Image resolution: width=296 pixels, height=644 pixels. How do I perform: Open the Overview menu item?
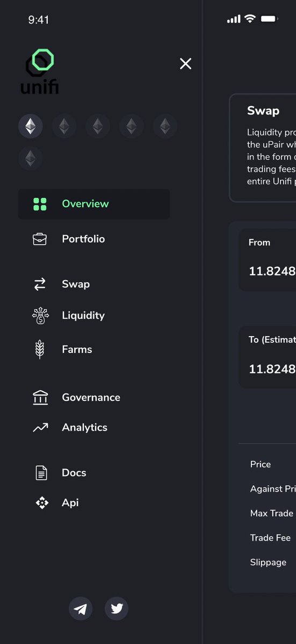pyautogui.click(x=94, y=204)
